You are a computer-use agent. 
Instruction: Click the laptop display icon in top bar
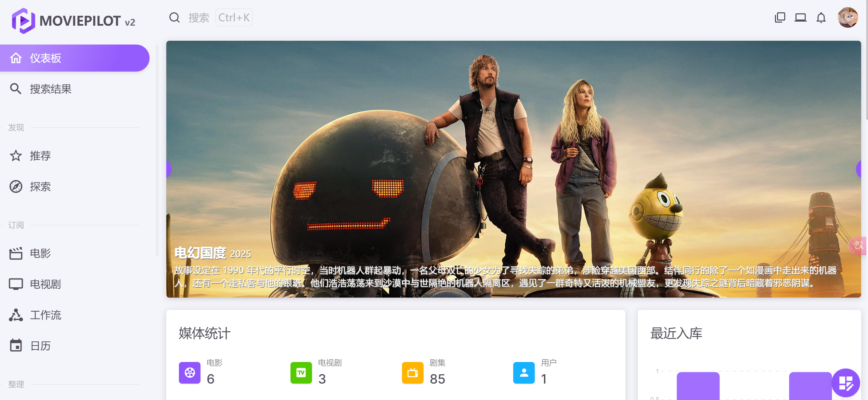tap(800, 17)
